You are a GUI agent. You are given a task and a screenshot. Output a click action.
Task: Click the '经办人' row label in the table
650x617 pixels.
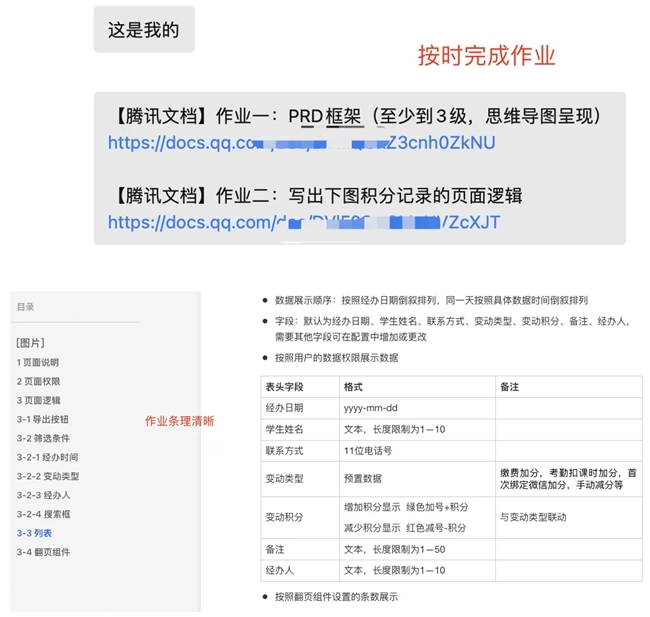tap(300, 571)
